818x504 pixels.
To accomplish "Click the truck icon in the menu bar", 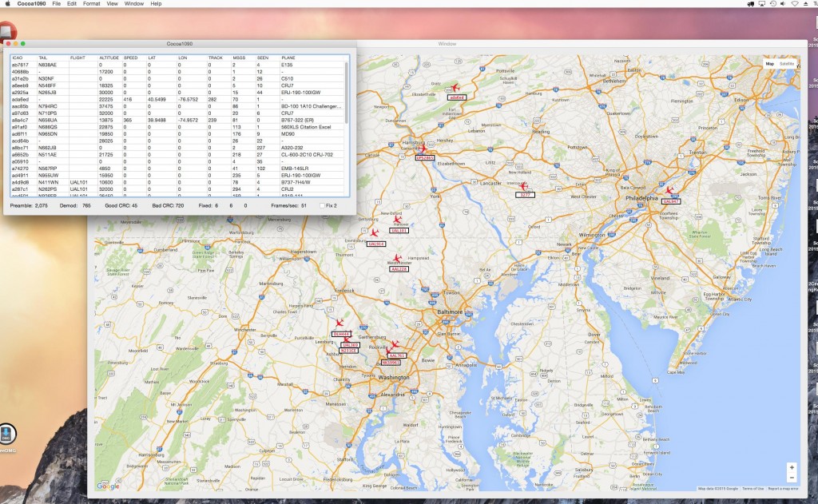I will click(751, 4).
